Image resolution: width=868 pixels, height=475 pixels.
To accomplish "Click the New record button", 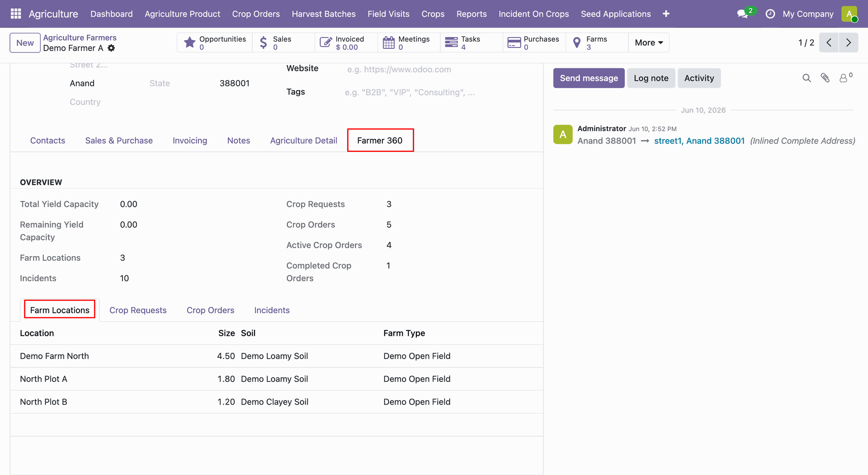I will [25, 42].
